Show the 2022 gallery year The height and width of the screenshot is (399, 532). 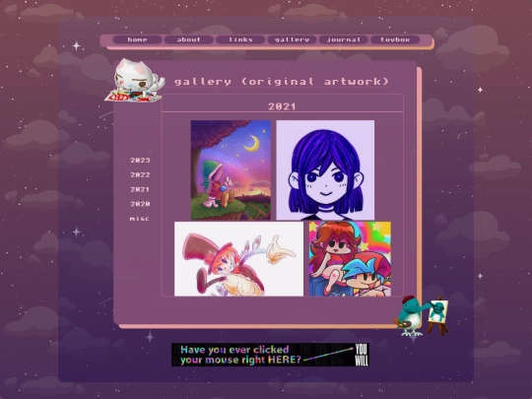click(140, 174)
